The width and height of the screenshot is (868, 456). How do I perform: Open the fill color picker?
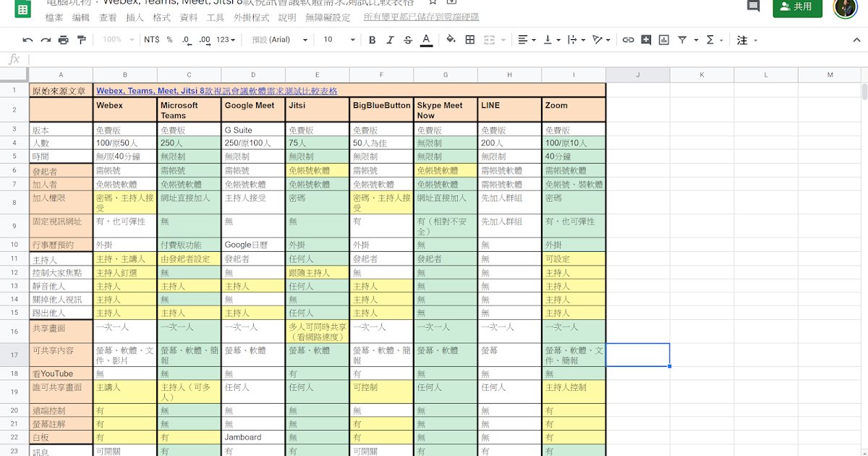point(451,40)
